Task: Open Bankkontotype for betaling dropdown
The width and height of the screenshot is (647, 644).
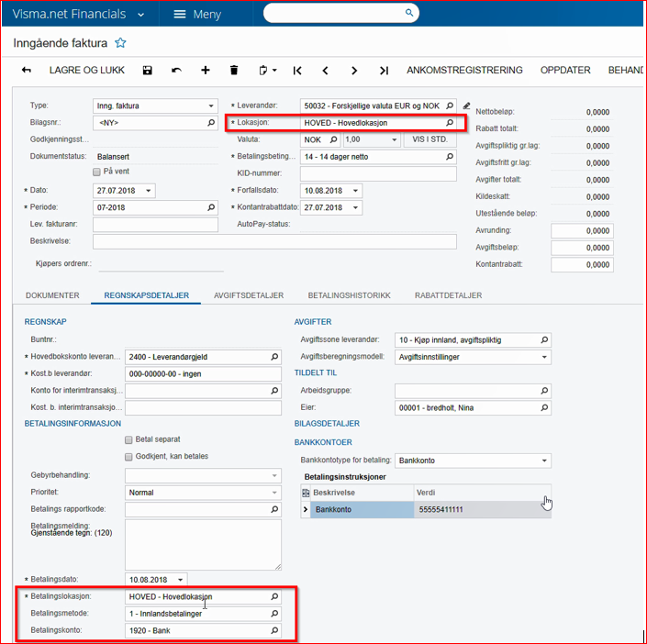Action: (x=544, y=461)
